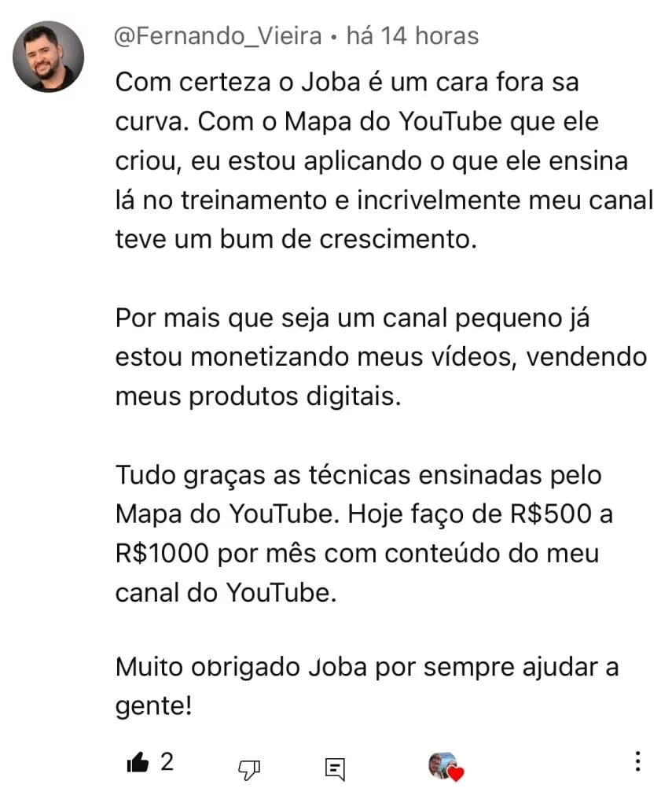Screen dimensions: 672x803
Task: Click the small red heart on creator badge
Action: click(456, 773)
